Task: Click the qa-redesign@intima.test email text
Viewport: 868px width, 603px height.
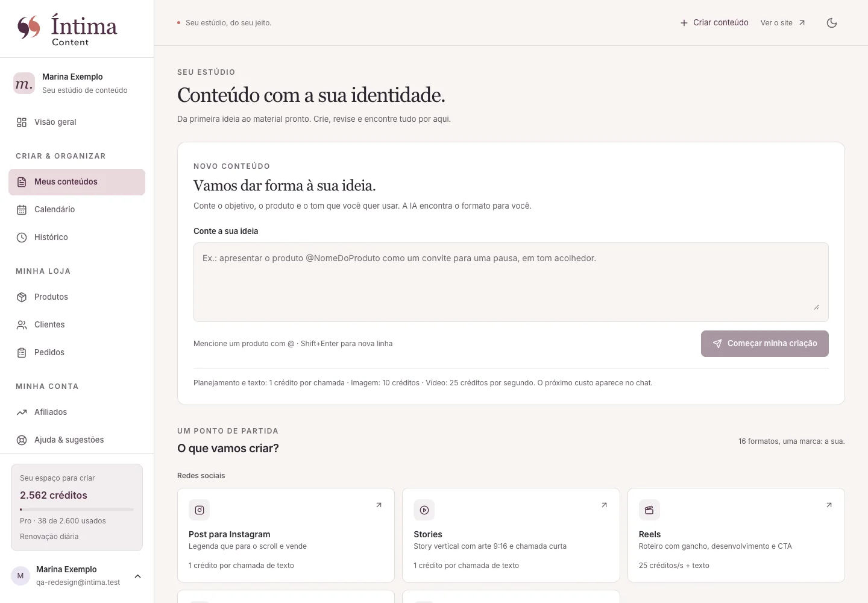Action: click(x=78, y=582)
